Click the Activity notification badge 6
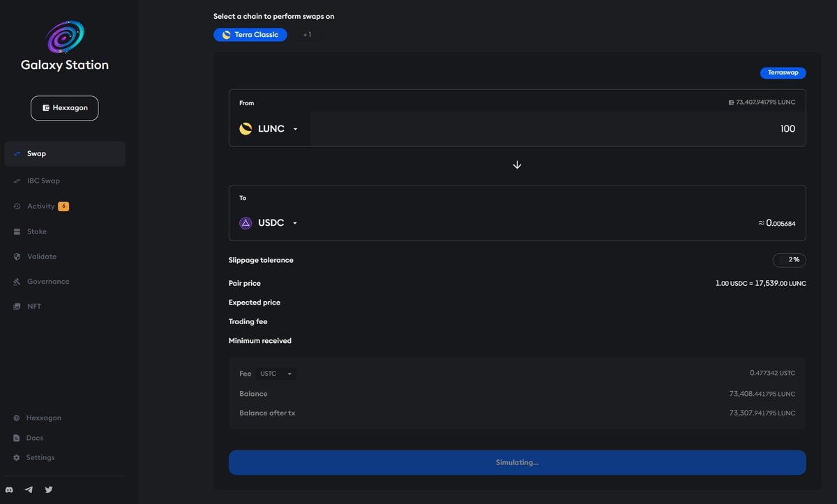 pos(63,206)
